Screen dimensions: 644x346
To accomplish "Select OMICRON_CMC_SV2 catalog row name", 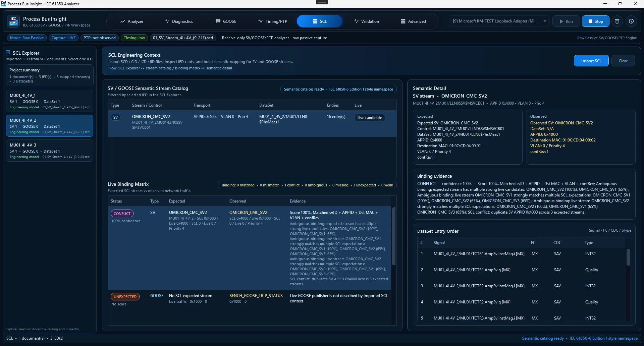I will 151,117.
